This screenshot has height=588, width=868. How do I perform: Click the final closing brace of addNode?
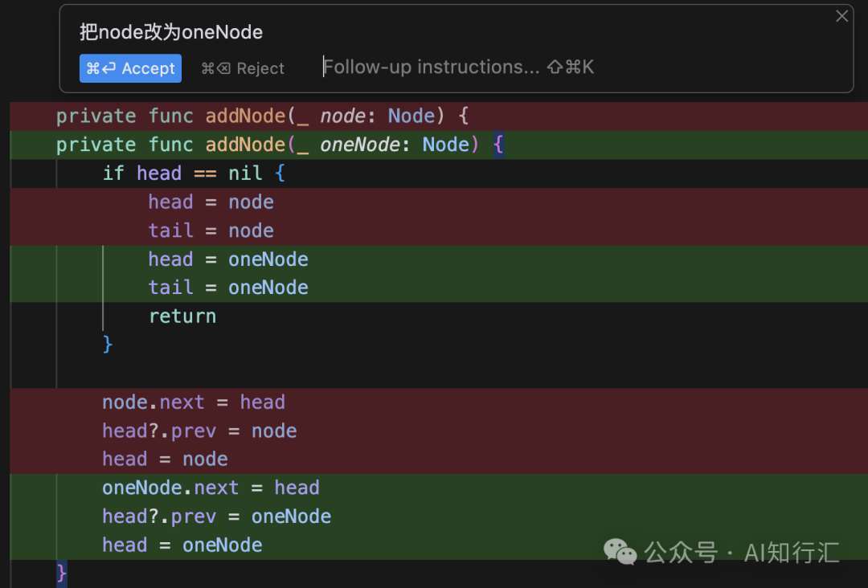tap(62, 573)
